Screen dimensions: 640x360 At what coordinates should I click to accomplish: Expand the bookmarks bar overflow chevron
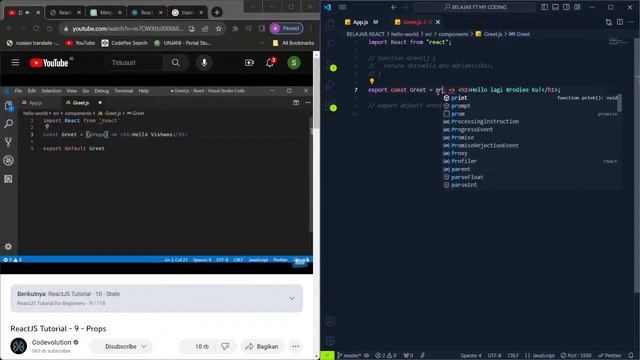(x=262, y=43)
